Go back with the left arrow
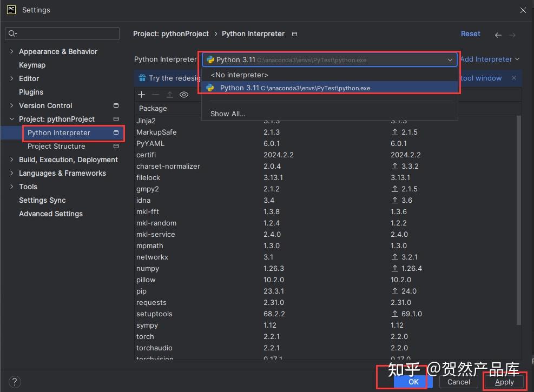534x392 pixels. point(498,35)
